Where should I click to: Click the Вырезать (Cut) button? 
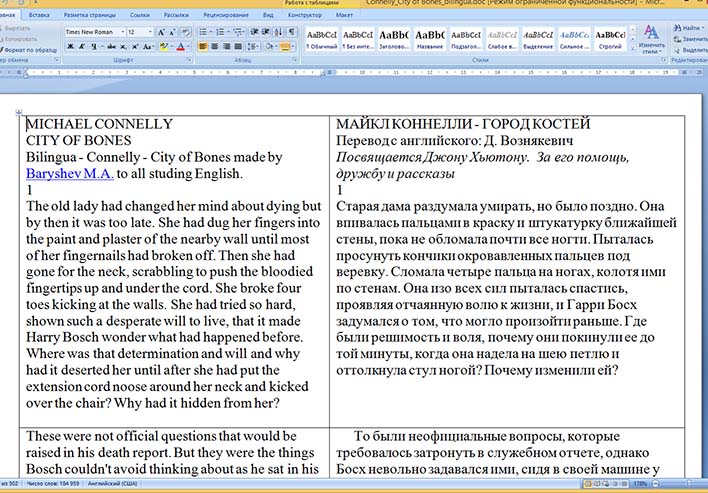pos(16,28)
